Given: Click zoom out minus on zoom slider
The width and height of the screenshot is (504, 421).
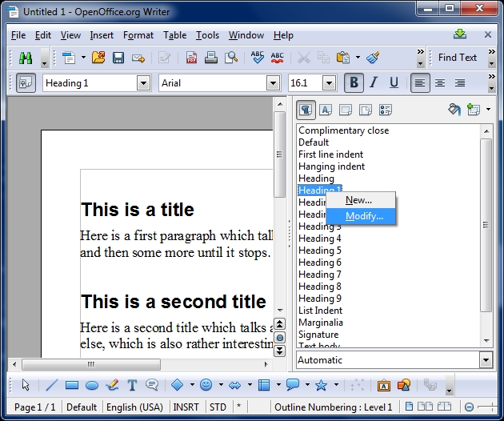Looking at the screenshot, I should (469, 407).
